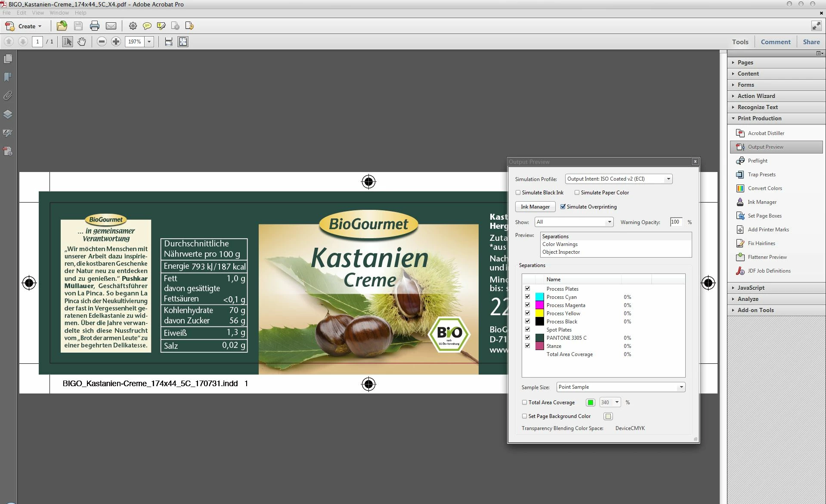Open the Flattener Preview tool
826x504 pixels.
(x=767, y=257)
